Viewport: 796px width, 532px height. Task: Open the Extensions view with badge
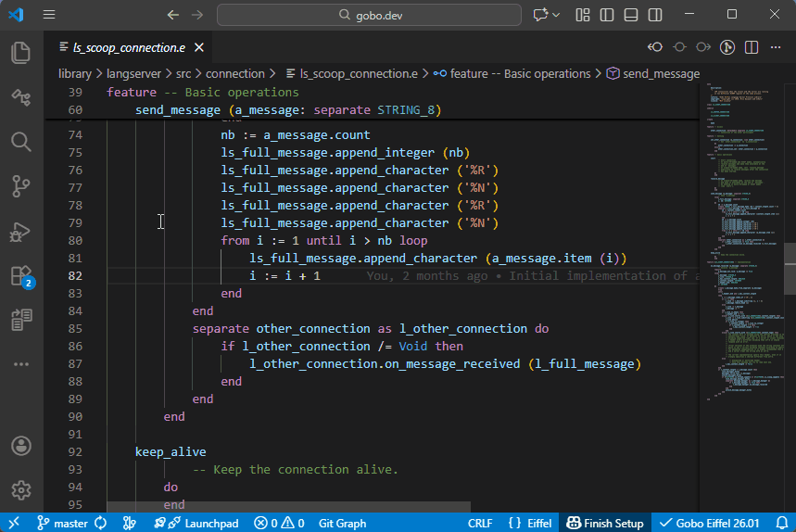pyautogui.click(x=21, y=276)
